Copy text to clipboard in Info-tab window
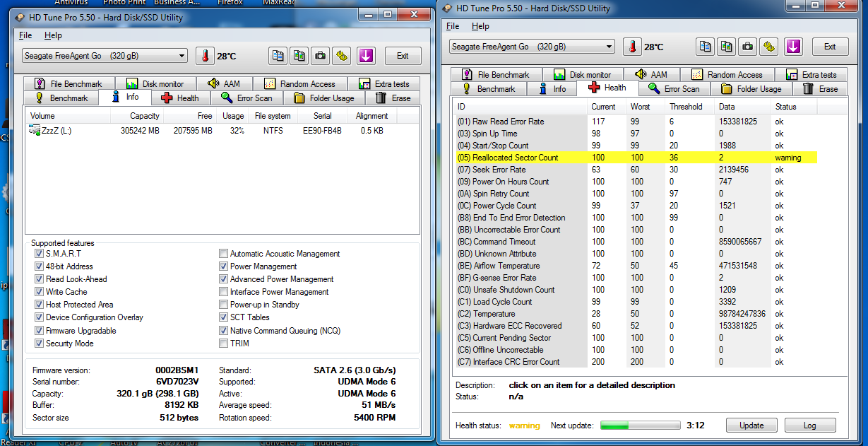The height and width of the screenshot is (446, 868). 278,56
